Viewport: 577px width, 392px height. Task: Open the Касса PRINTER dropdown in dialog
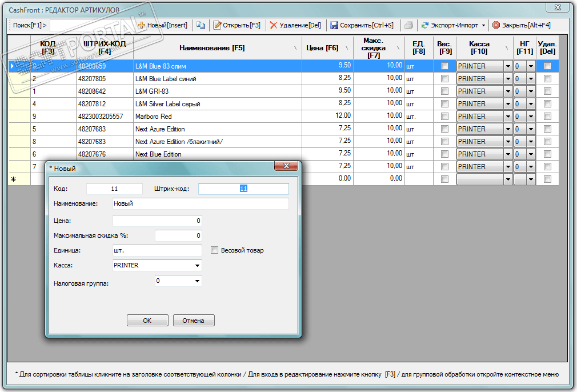197,265
